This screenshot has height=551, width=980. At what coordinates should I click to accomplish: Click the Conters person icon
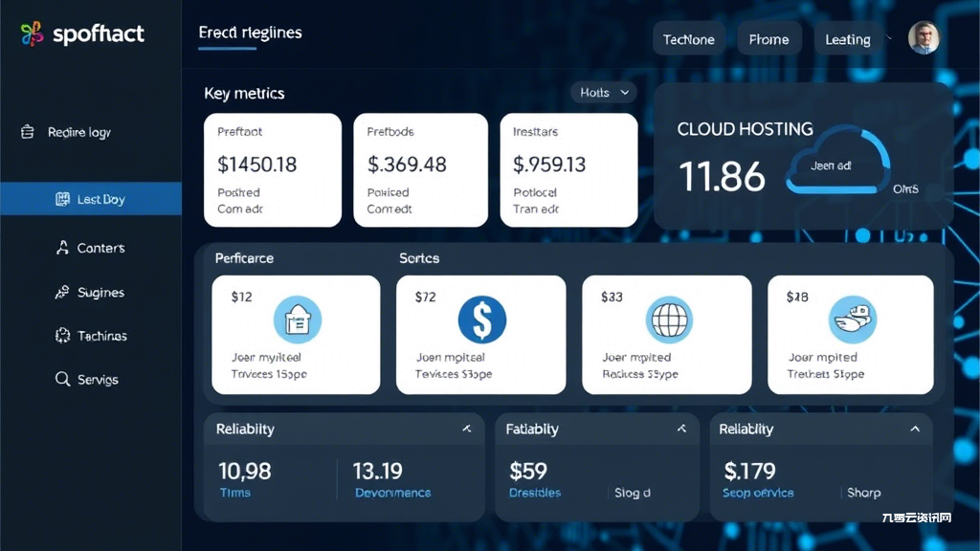[62, 248]
